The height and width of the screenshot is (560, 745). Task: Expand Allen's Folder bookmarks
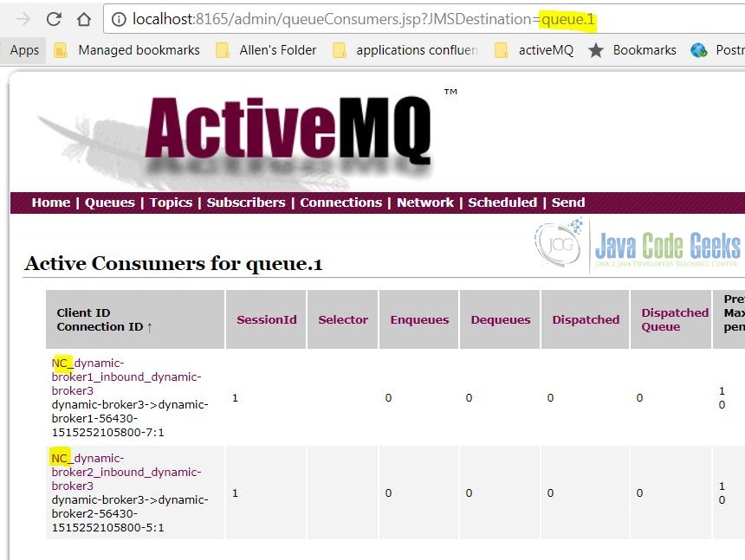[x=277, y=50]
